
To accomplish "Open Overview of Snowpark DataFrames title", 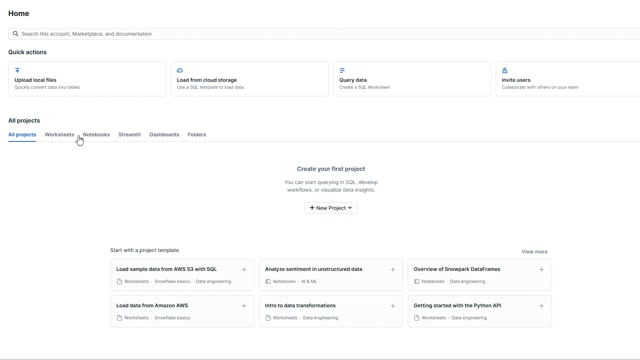I will click(x=457, y=269).
